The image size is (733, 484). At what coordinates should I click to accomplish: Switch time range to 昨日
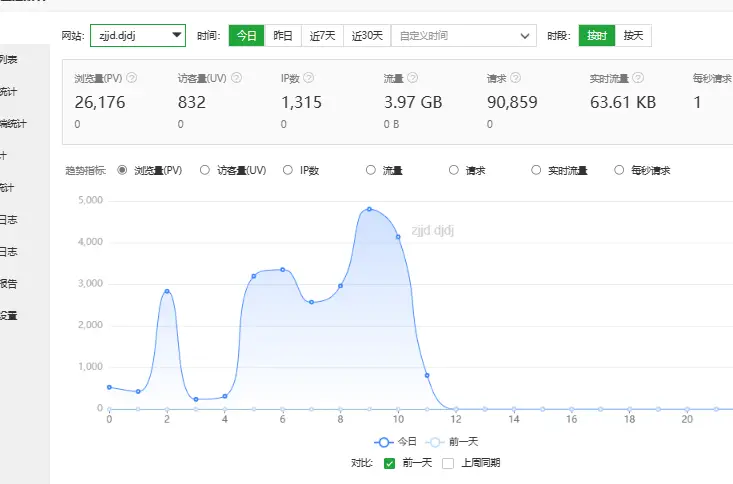click(283, 36)
